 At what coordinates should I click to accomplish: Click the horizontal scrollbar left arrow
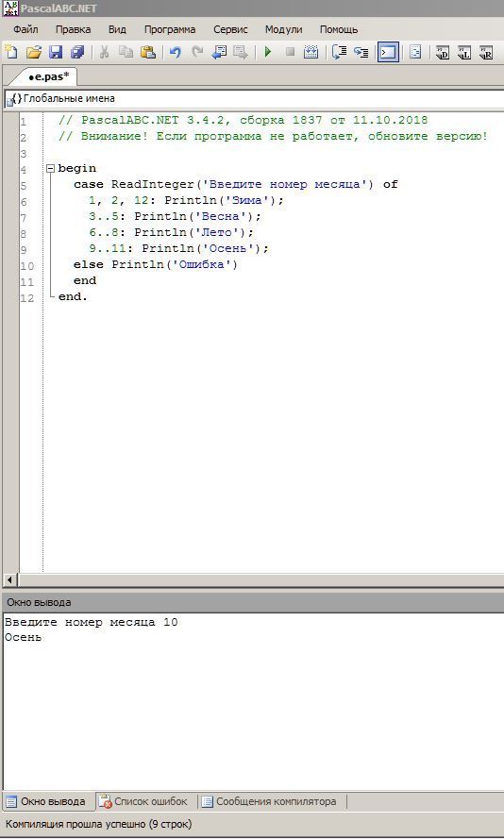pyautogui.click(x=9, y=579)
